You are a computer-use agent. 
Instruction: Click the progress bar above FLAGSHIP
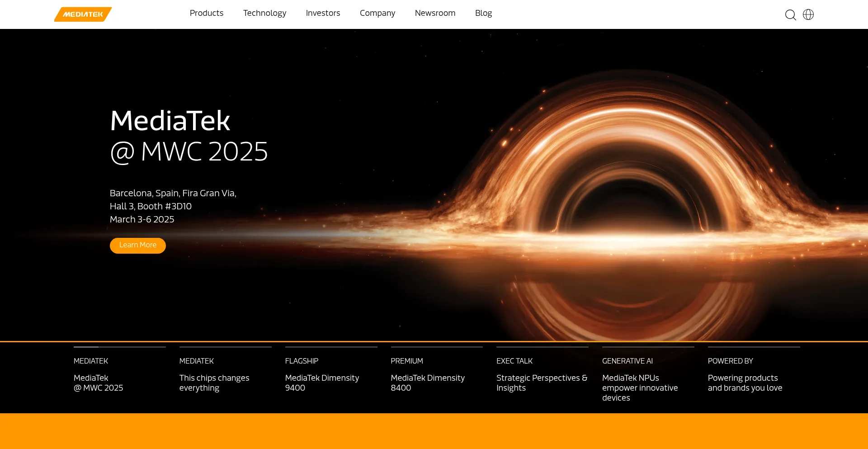[331, 347]
